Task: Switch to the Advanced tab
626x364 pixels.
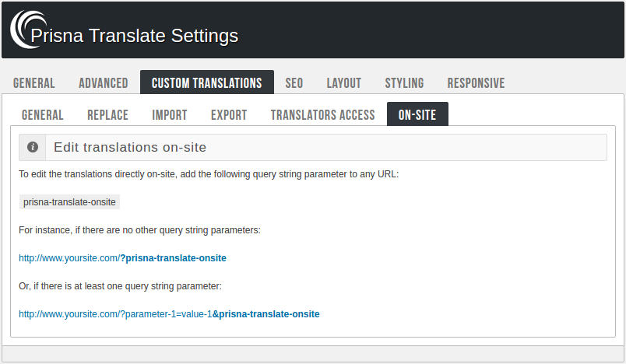Action: pos(104,83)
